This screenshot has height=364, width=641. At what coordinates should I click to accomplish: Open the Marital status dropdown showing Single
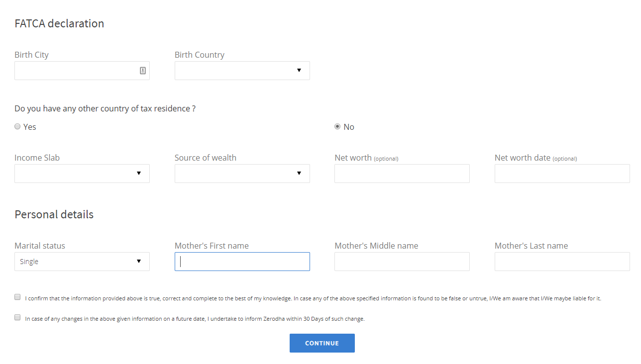(x=82, y=262)
